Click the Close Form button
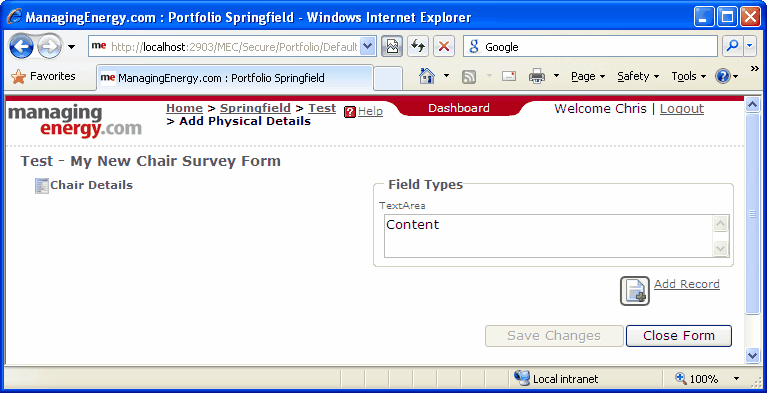The width and height of the screenshot is (767, 393). (679, 336)
